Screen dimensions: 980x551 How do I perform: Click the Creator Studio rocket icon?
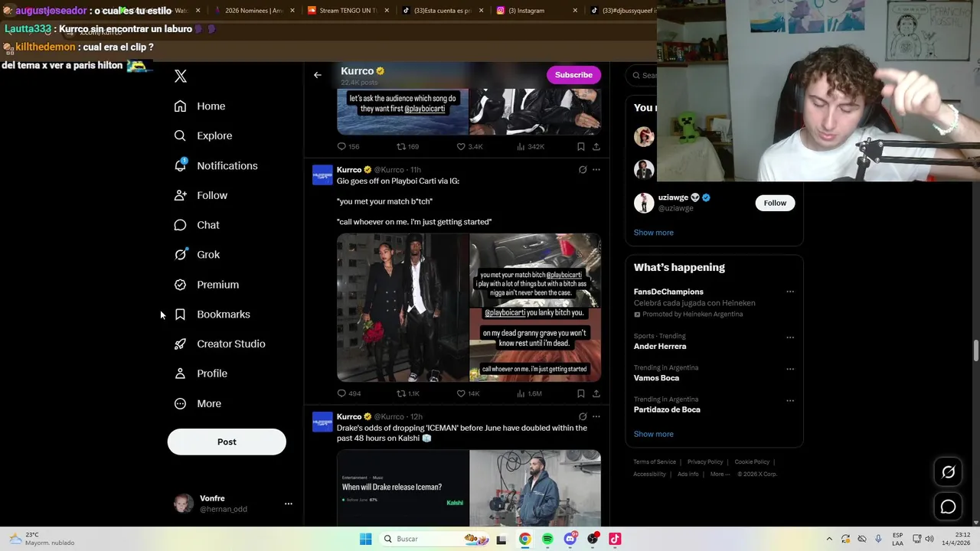coord(180,344)
